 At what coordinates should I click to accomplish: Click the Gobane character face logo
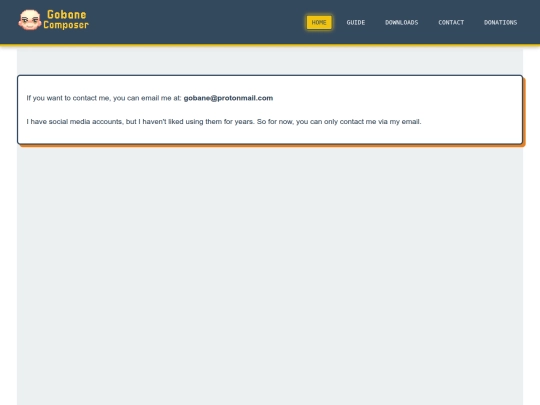(30, 20)
